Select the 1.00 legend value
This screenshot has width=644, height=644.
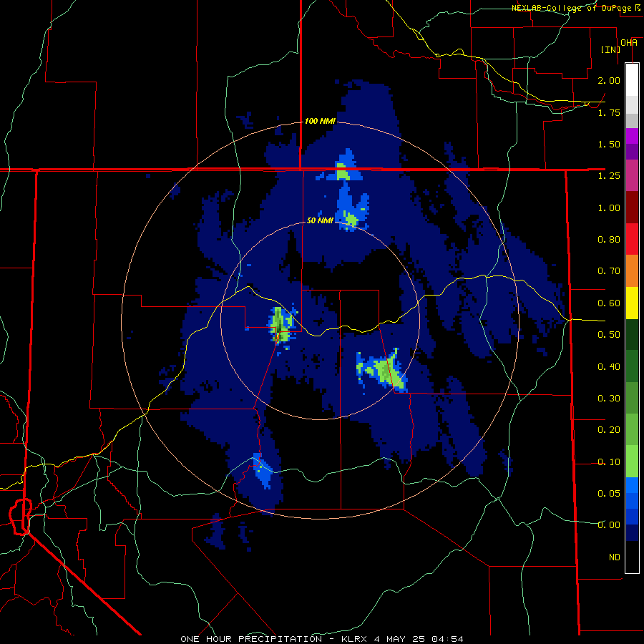click(x=609, y=208)
